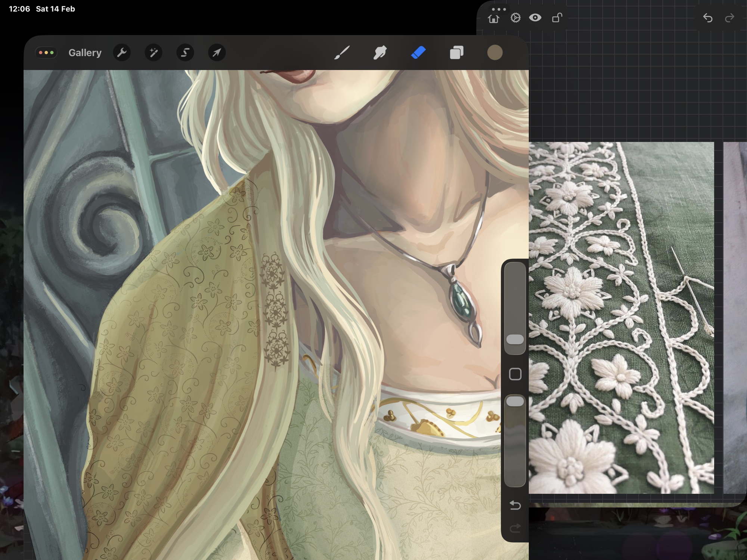Tap the square modify button on sidebar
Image resolution: width=747 pixels, height=560 pixels.
pyautogui.click(x=515, y=374)
